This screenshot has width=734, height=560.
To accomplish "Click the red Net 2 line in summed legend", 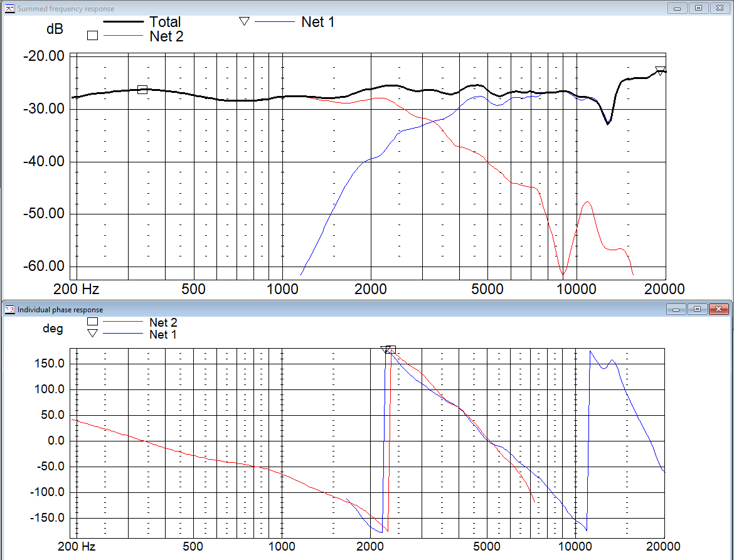I will tap(122, 36).
